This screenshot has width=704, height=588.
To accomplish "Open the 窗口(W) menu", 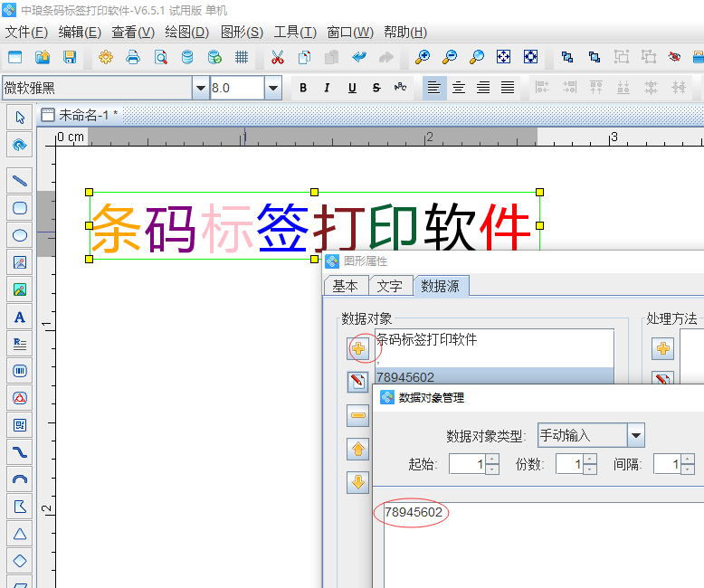I will (x=350, y=33).
